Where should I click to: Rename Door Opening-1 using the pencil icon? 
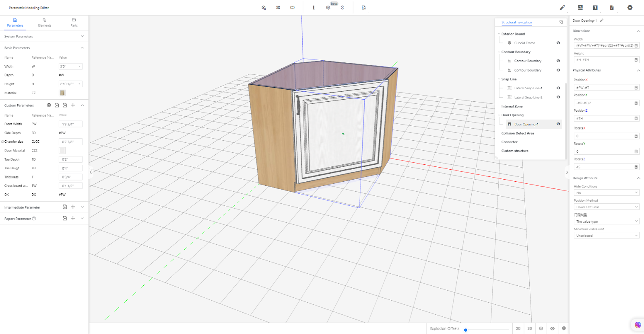602,20
